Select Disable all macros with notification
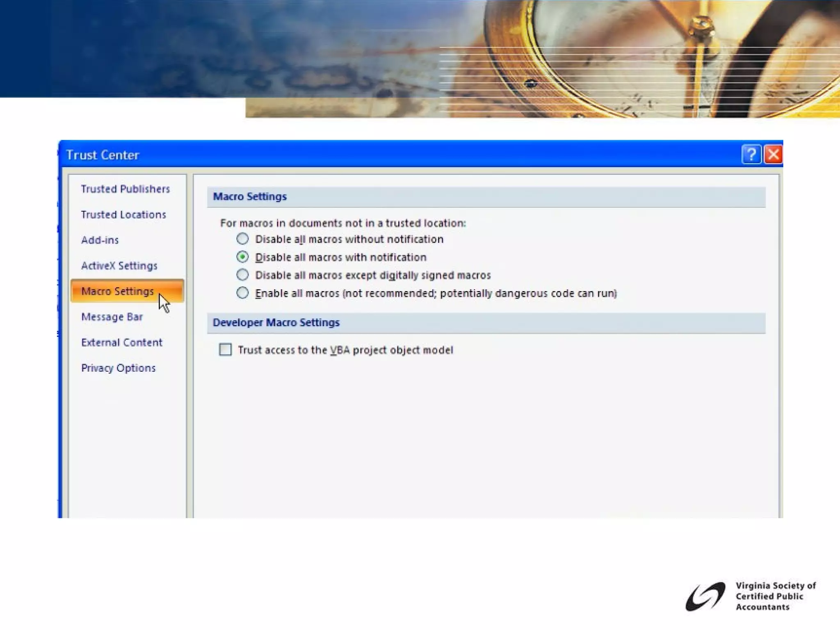Screen dimensions: 840x630 pyautogui.click(x=242, y=257)
